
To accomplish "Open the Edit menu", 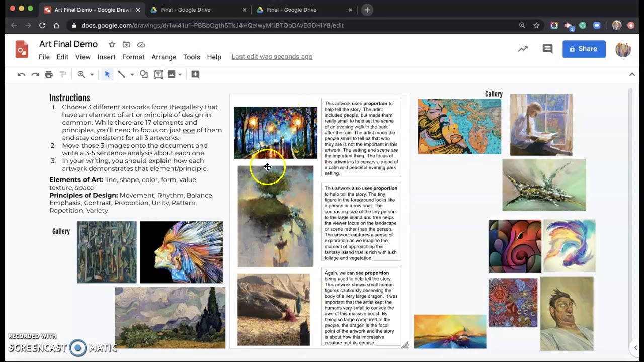I will click(62, 57).
